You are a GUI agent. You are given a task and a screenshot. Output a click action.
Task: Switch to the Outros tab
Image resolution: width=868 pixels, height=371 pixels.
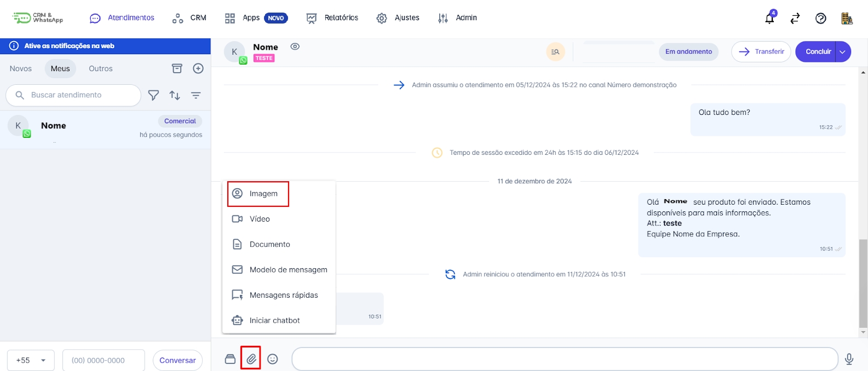pyautogui.click(x=101, y=68)
